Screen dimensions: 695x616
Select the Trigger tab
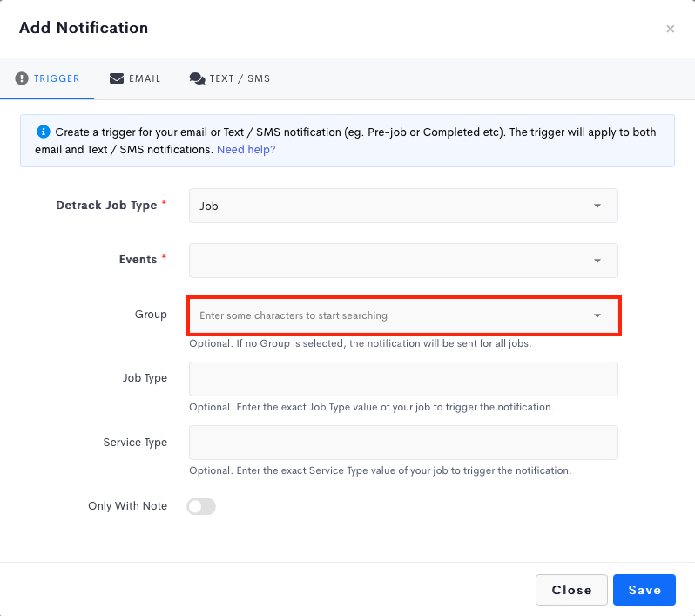click(47, 78)
